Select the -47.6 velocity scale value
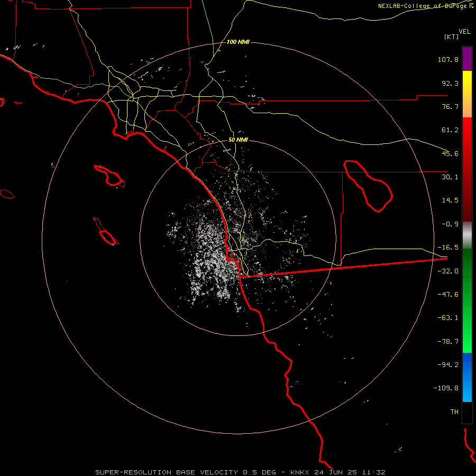Image resolution: width=476 pixels, height=476 pixels. tap(448, 295)
